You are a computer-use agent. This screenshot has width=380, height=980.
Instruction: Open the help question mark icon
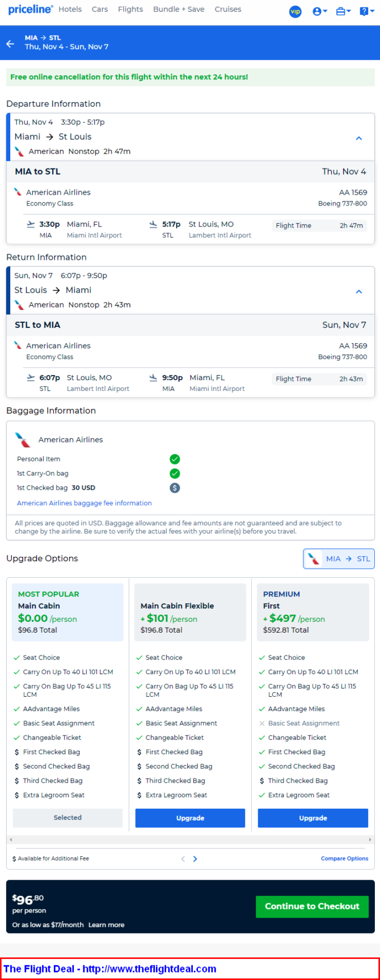point(366,11)
